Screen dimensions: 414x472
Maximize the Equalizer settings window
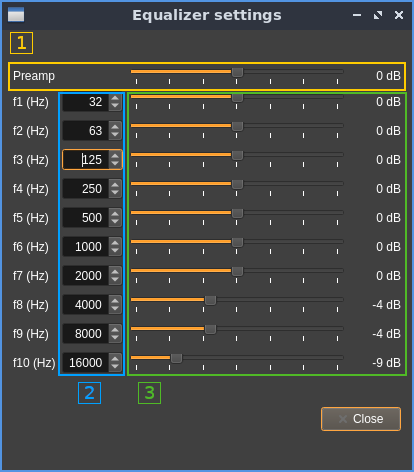378,15
